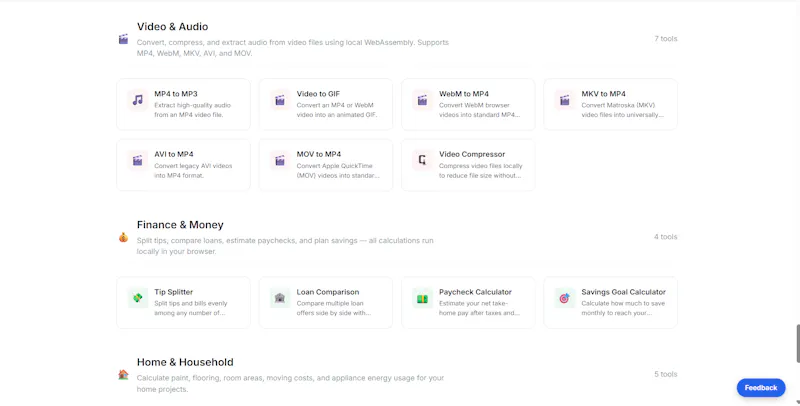The height and width of the screenshot is (406, 800).
Task: Click the Finance & Money money bag icon
Action: point(123,237)
